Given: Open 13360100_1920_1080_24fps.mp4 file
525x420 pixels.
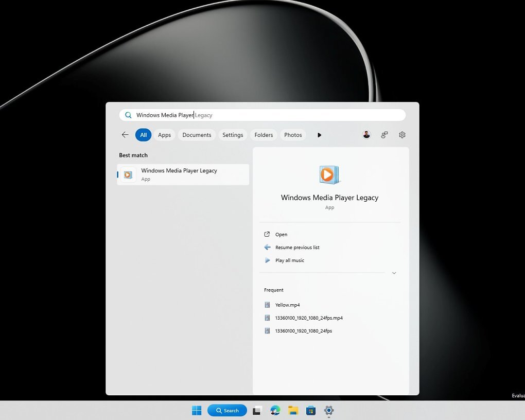Looking at the screenshot, I should [309, 318].
